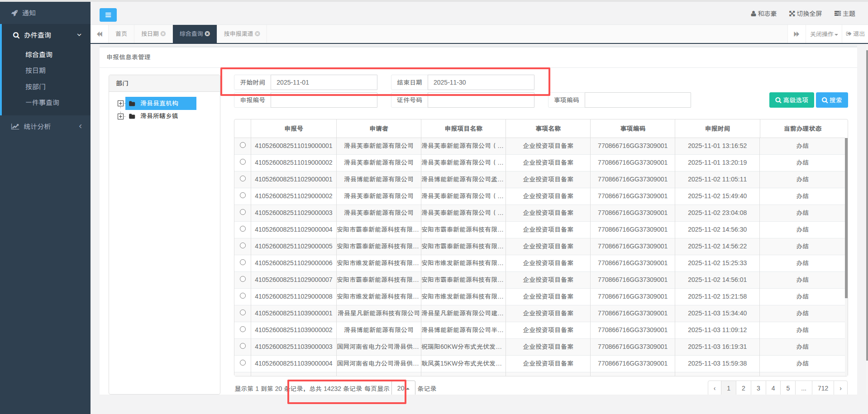Select radio for row dated 2025-11-02 23:04:08
The width and height of the screenshot is (868, 414).
pos(243,212)
